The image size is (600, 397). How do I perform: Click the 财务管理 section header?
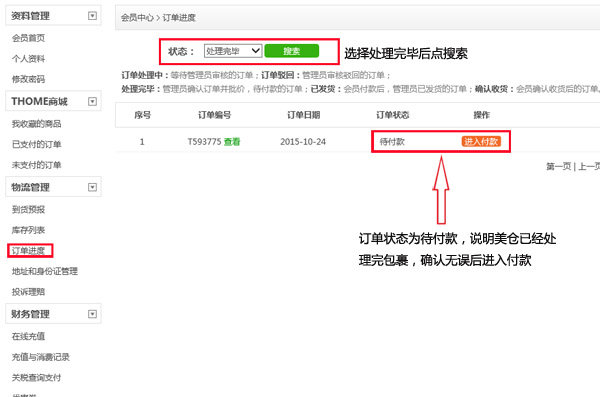[x=53, y=314]
